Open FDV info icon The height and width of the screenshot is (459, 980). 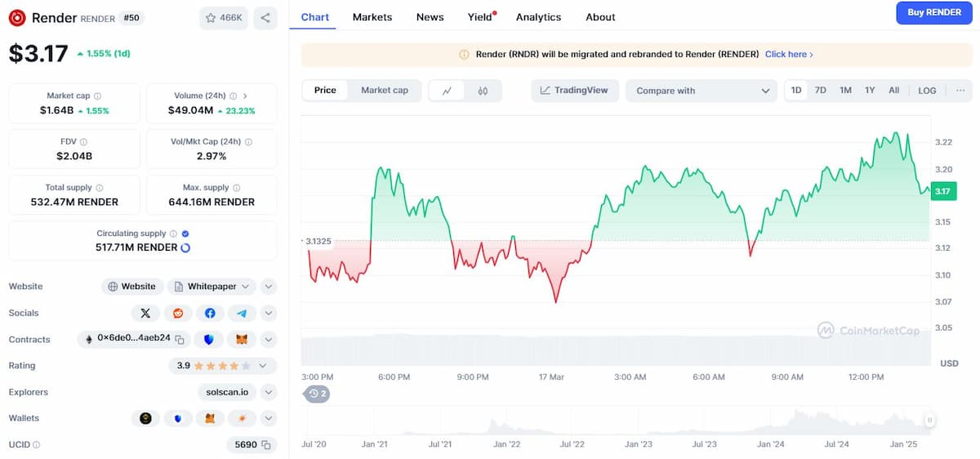(x=85, y=142)
